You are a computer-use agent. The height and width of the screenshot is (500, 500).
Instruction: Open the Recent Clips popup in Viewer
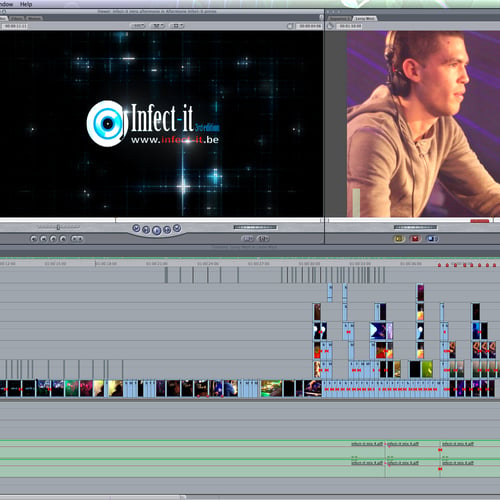247,239
